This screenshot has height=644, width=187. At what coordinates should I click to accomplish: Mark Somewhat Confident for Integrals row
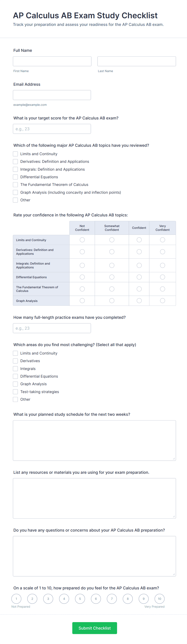click(x=112, y=266)
